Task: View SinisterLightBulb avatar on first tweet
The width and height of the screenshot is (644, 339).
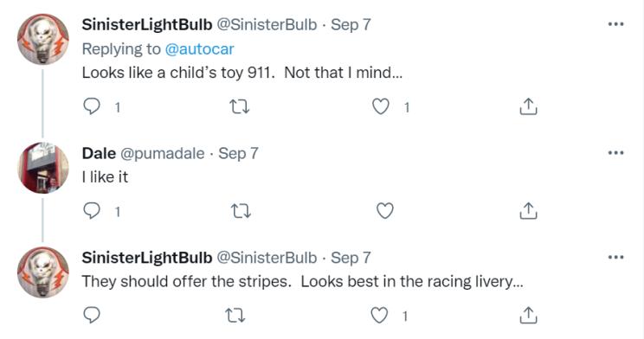Action: (x=43, y=40)
